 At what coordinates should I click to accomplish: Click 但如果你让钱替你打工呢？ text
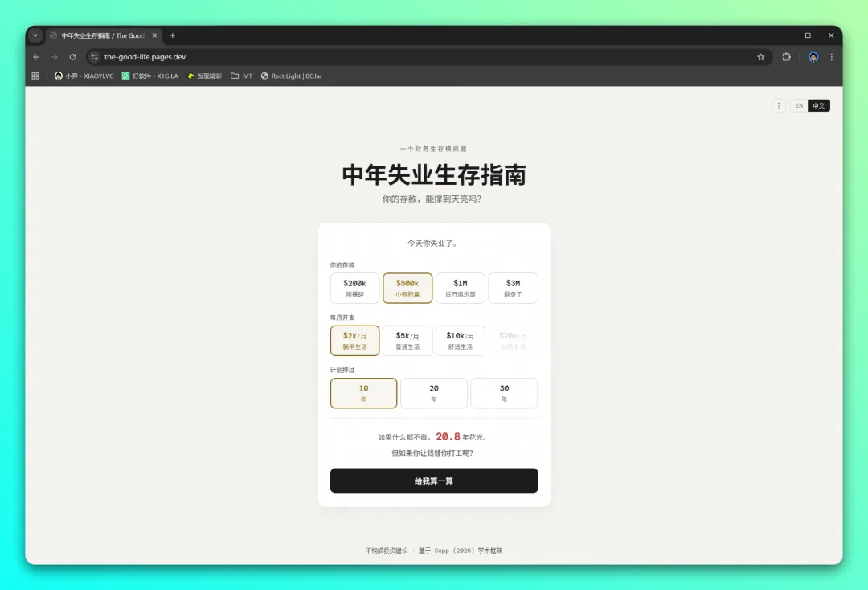click(x=432, y=453)
